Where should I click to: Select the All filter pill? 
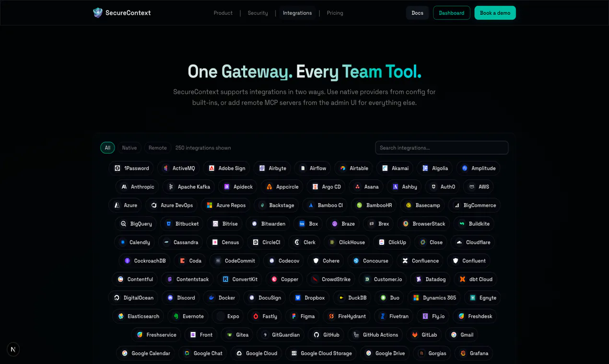[107, 148]
